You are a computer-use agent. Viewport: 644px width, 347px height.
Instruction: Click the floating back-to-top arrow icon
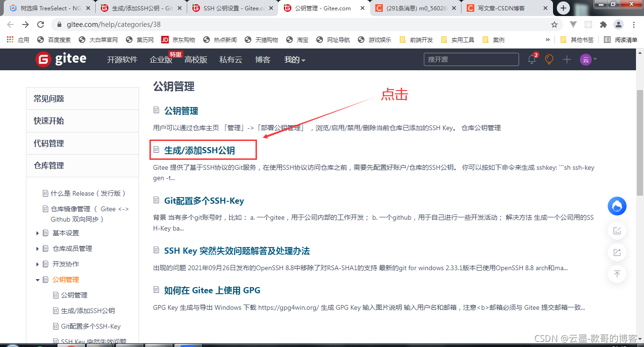617,274
